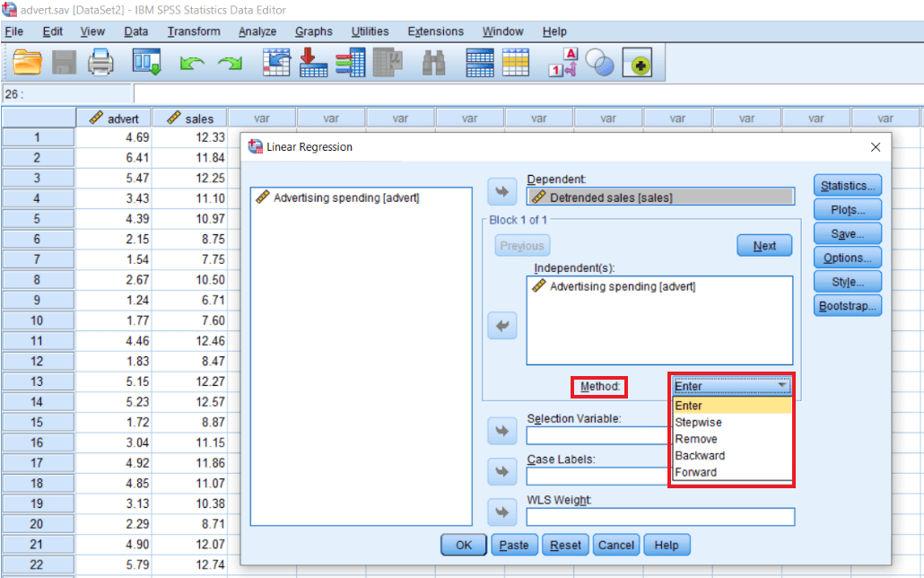Click the Run descriptive statistics icon
The height and width of the screenshot is (578, 924).
(x=388, y=62)
